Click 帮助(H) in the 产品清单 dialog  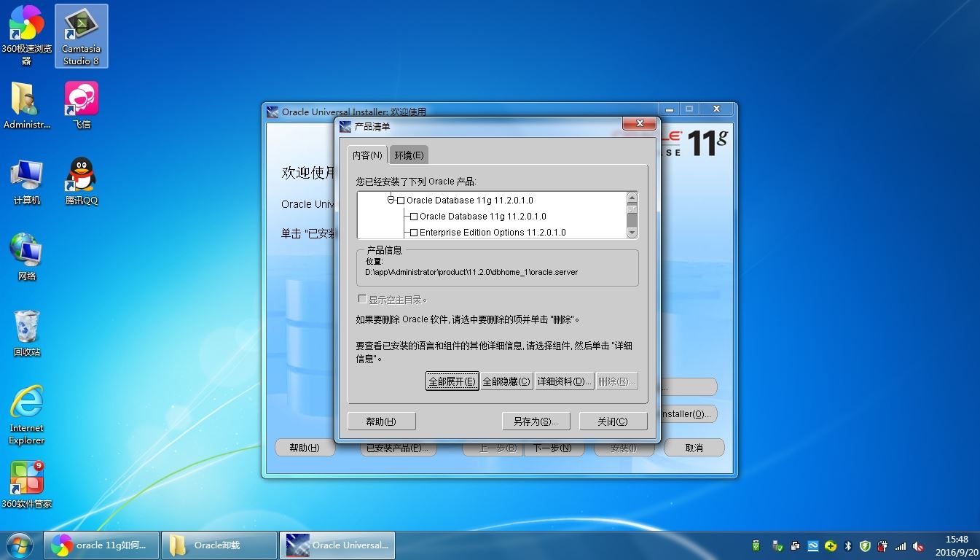pyautogui.click(x=381, y=421)
